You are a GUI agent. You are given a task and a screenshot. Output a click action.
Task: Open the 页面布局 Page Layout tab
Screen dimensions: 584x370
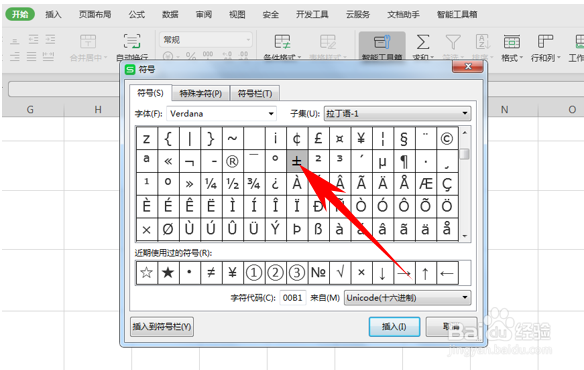click(x=95, y=15)
